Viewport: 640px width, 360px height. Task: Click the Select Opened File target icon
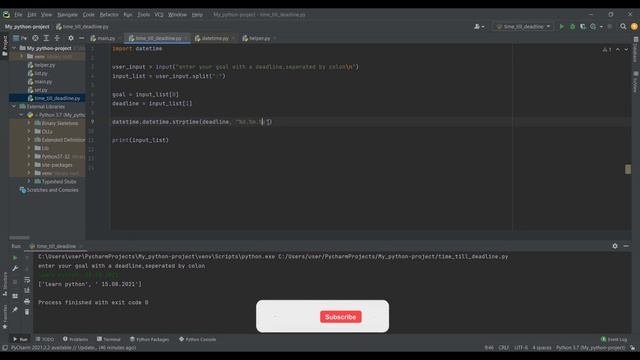pyautogui.click(x=35, y=38)
